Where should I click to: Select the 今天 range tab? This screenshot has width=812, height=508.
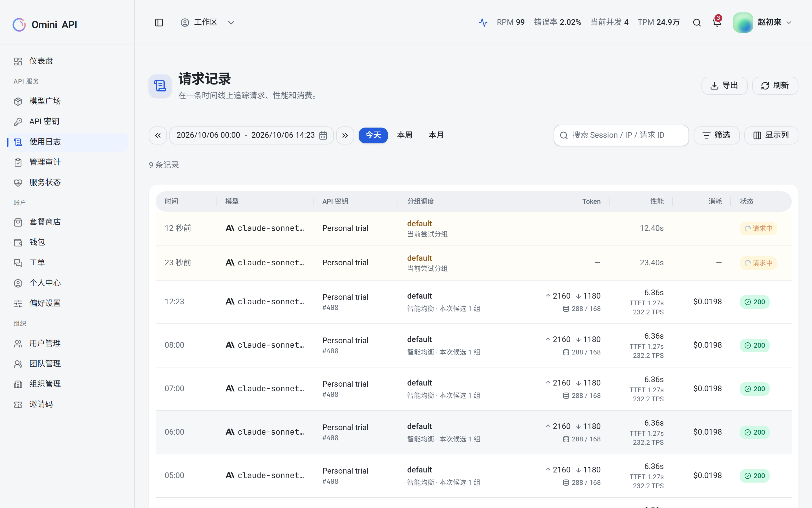pos(373,135)
